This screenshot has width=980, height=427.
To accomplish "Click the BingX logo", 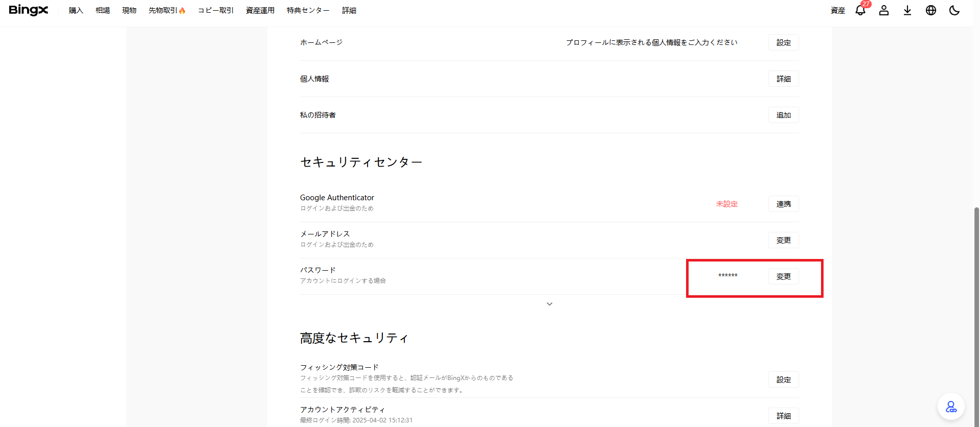I will [x=29, y=10].
